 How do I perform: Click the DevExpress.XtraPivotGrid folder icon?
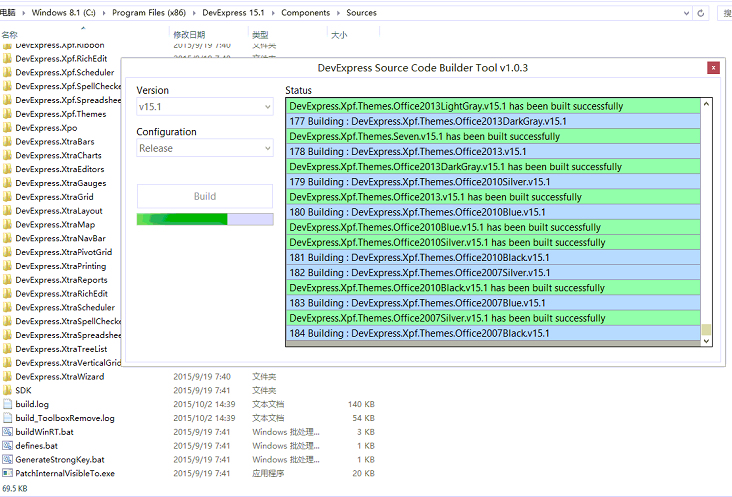7,252
